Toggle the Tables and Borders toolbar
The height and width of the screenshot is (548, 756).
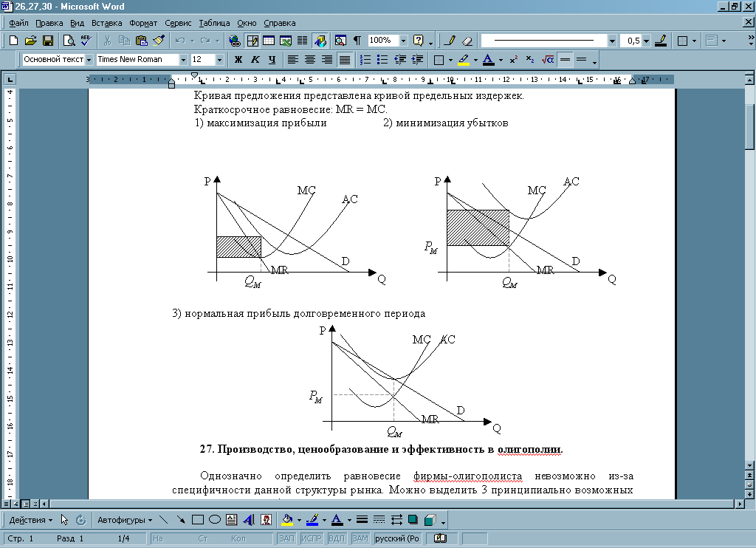[x=252, y=41]
